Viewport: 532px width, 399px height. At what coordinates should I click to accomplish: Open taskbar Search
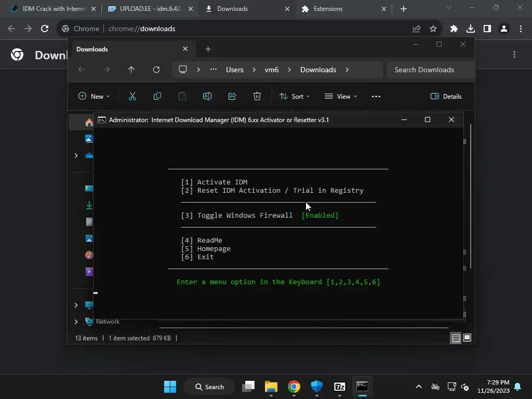click(x=209, y=387)
